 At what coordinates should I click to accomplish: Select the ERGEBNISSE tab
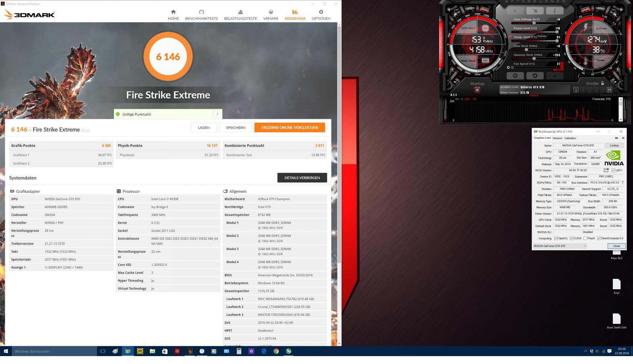click(295, 15)
